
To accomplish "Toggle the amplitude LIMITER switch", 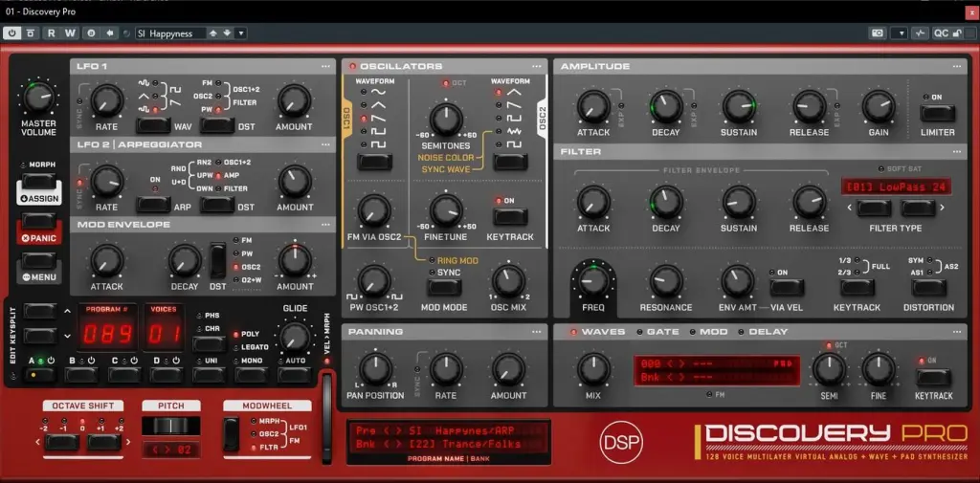I will pyautogui.click(x=937, y=113).
